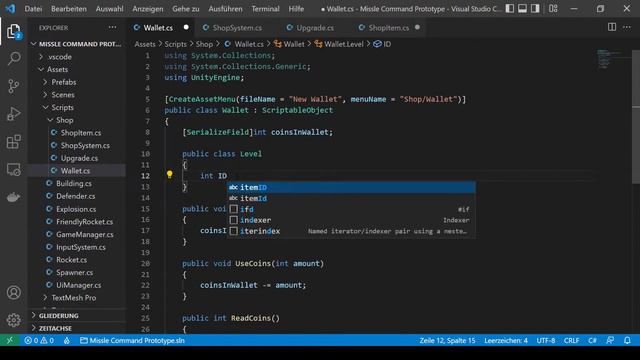Click the flame icon in status bar
This screenshot has width=640, height=360.
pyautogui.click(x=67, y=340)
